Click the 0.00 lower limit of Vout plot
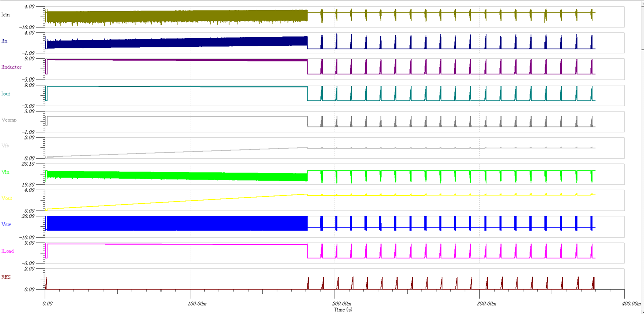Screen dimensions: 644x314 (29, 211)
